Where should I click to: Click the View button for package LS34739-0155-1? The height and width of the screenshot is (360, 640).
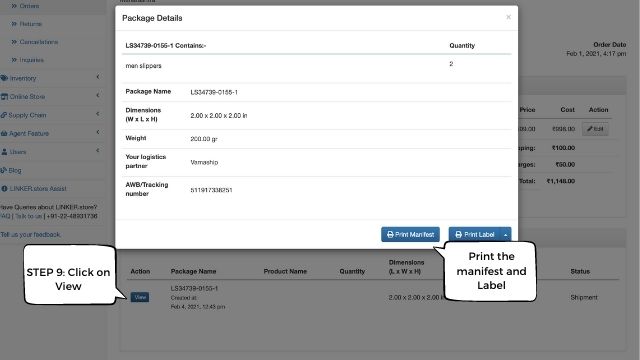[140, 297]
